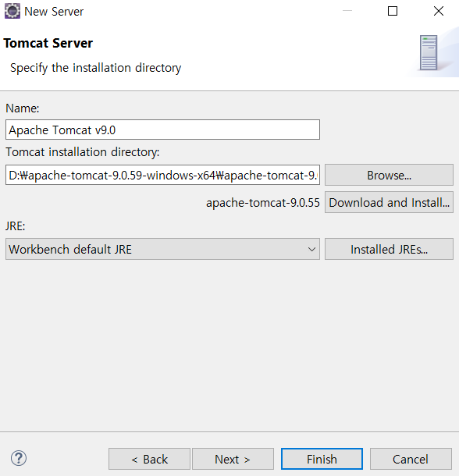
Task: Click the Browse... button
Action: 389,175
